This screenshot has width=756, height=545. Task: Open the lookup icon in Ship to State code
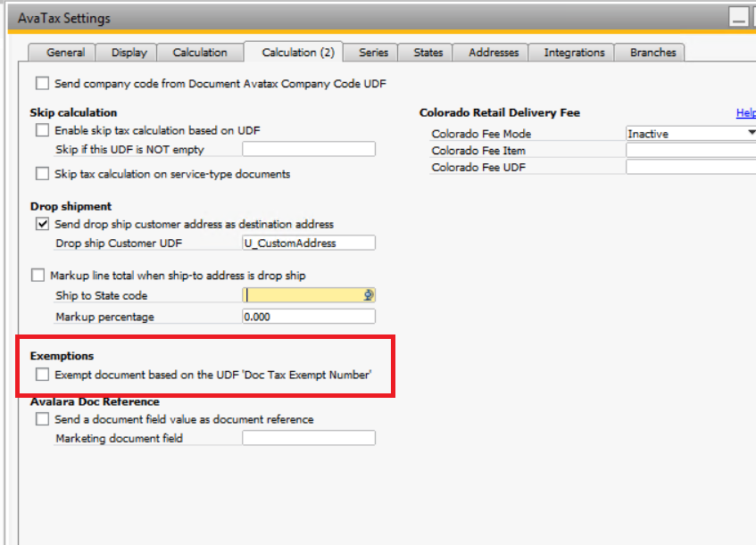[x=369, y=295]
